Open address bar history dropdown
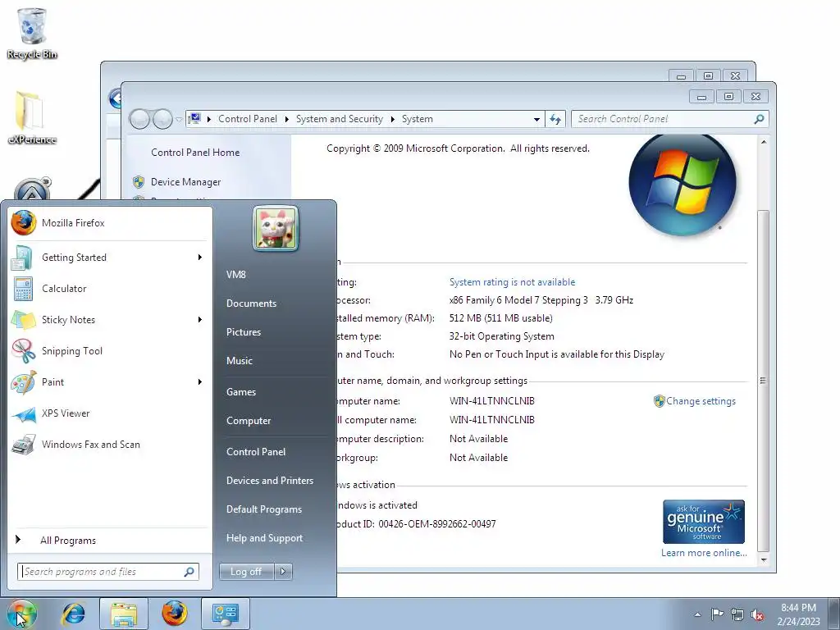840x630 pixels. 536,120
